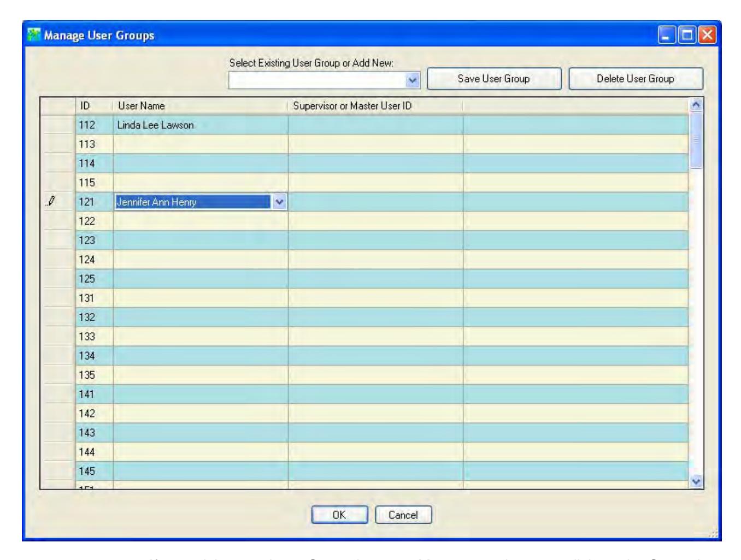Viewport: 741px width, 560px height.
Task: Select the ID 141 cell
Action: (95, 394)
